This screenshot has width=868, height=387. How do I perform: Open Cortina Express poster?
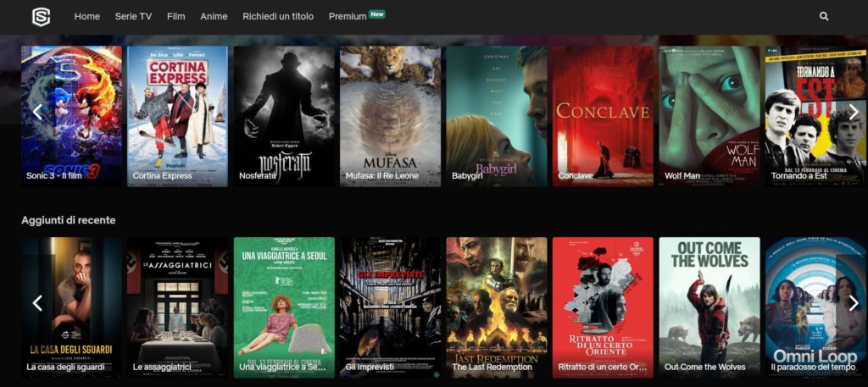(x=178, y=116)
